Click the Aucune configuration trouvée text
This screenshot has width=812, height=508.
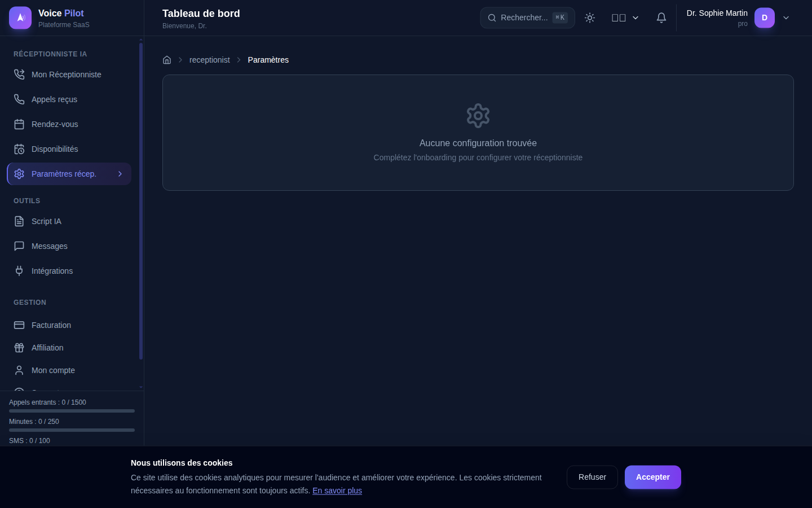tap(478, 143)
